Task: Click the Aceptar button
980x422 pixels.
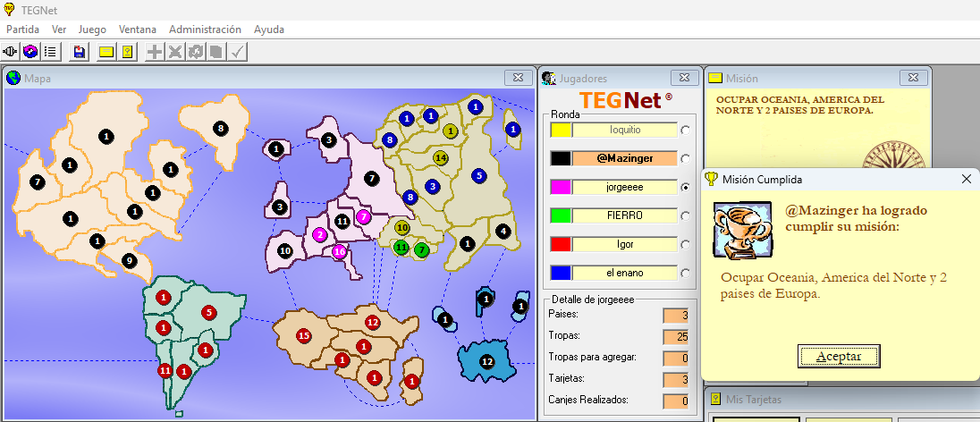Action: pyautogui.click(x=839, y=356)
